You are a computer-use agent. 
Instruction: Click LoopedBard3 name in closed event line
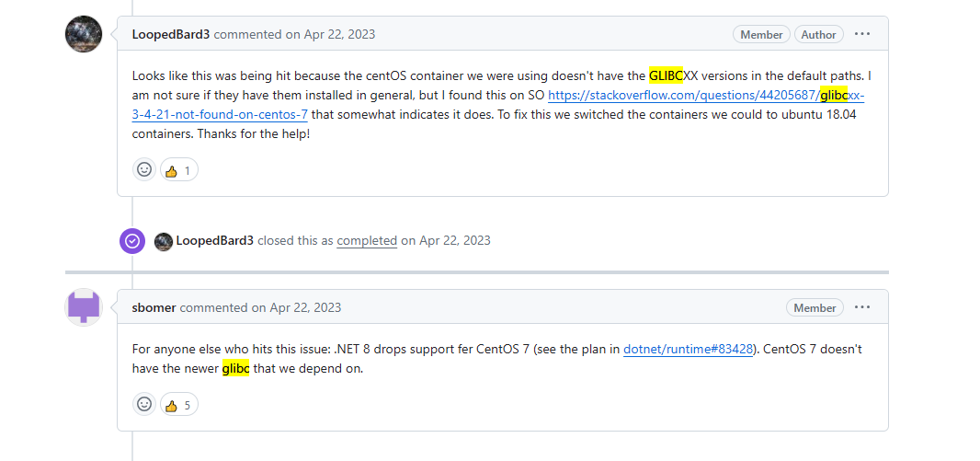pos(215,240)
